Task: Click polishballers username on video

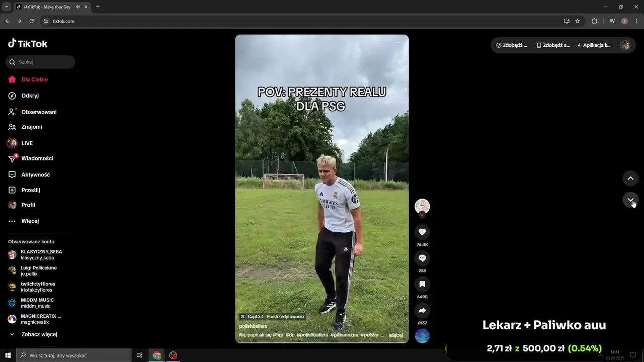Action: pos(253,326)
